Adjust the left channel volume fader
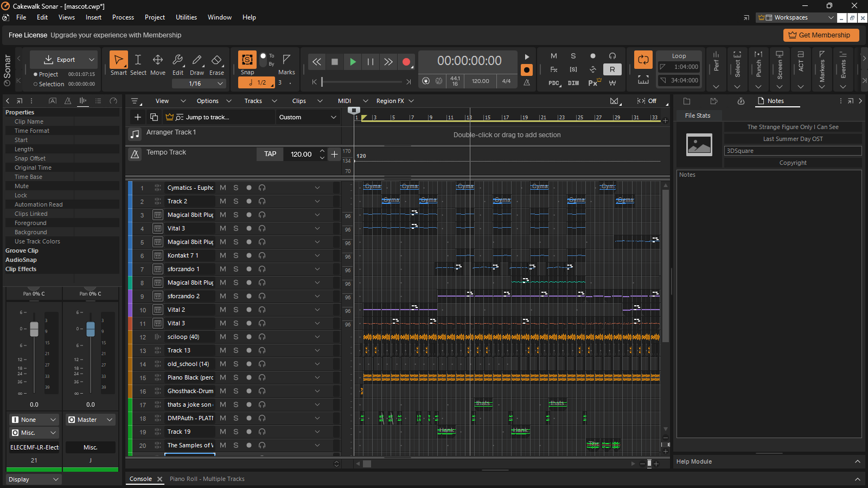 34,329
